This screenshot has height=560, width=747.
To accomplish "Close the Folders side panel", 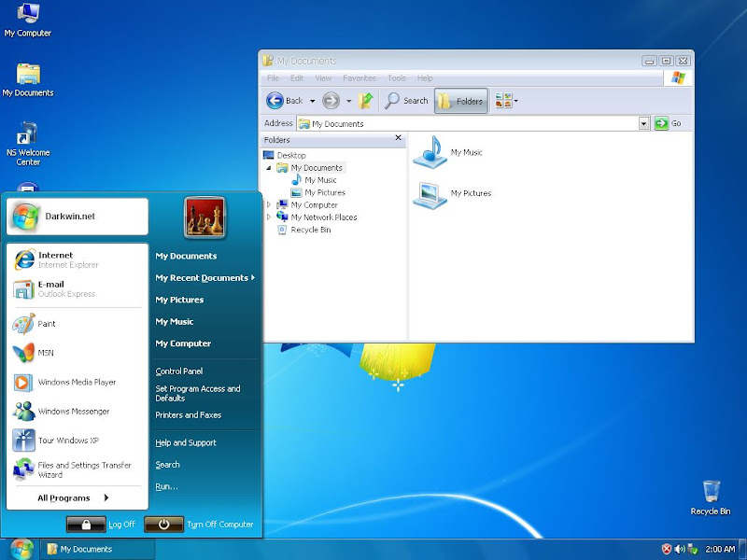I will 398,138.
